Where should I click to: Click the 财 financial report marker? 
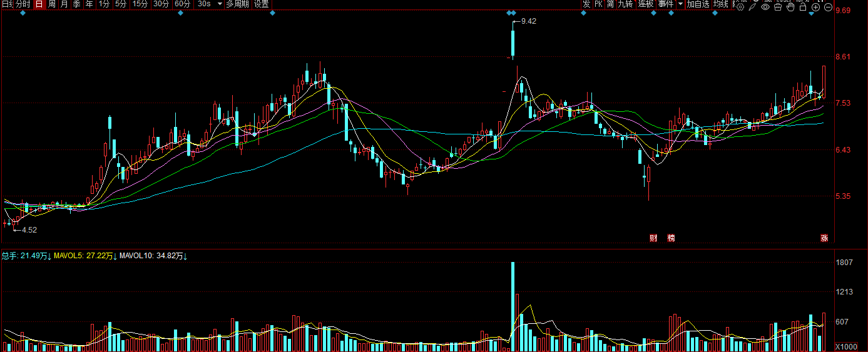653,238
